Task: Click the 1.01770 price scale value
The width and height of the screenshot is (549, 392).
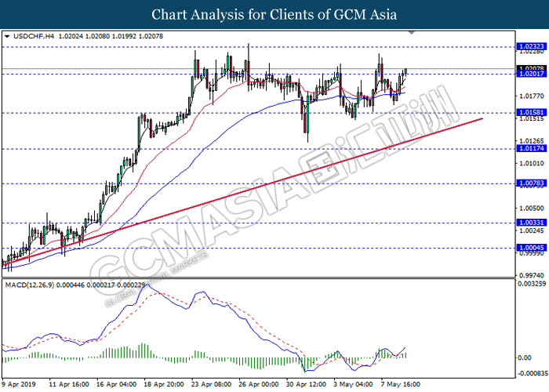Action: [x=532, y=96]
